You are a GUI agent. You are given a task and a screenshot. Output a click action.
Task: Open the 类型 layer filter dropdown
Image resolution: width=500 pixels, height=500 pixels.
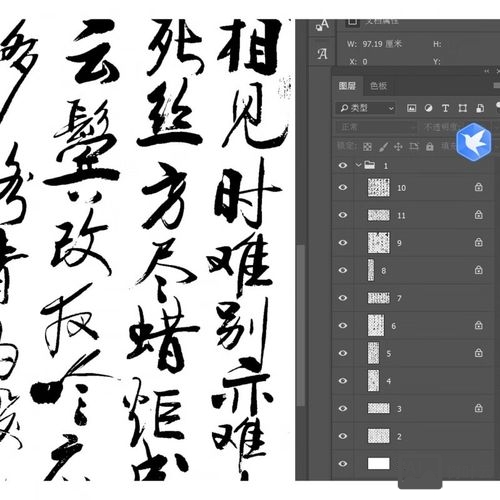tap(366, 108)
